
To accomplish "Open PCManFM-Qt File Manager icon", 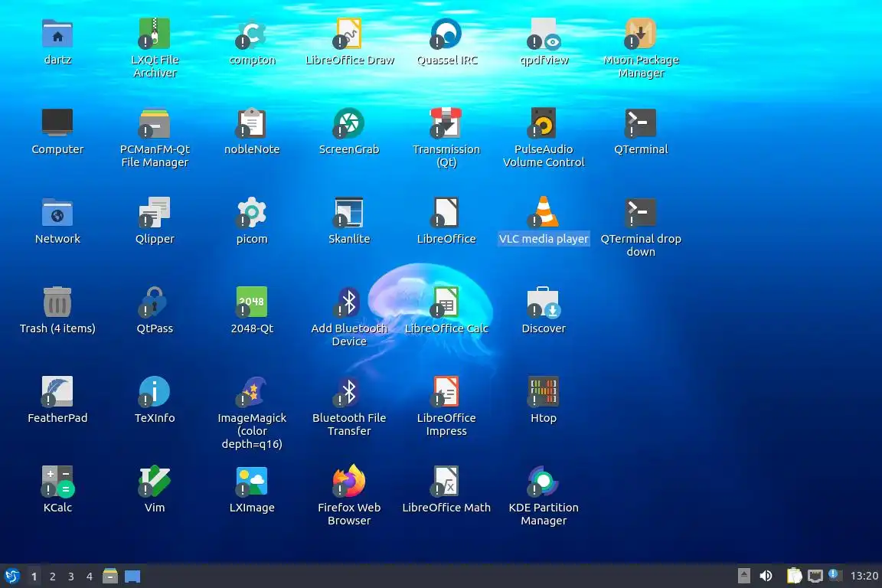I will pyautogui.click(x=155, y=123).
